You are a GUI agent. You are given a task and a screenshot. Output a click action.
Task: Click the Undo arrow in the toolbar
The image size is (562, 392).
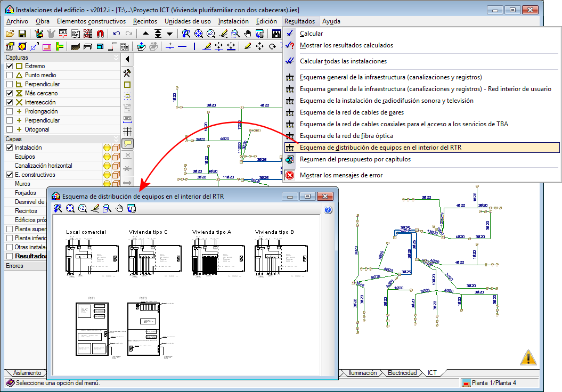pyautogui.click(x=116, y=34)
